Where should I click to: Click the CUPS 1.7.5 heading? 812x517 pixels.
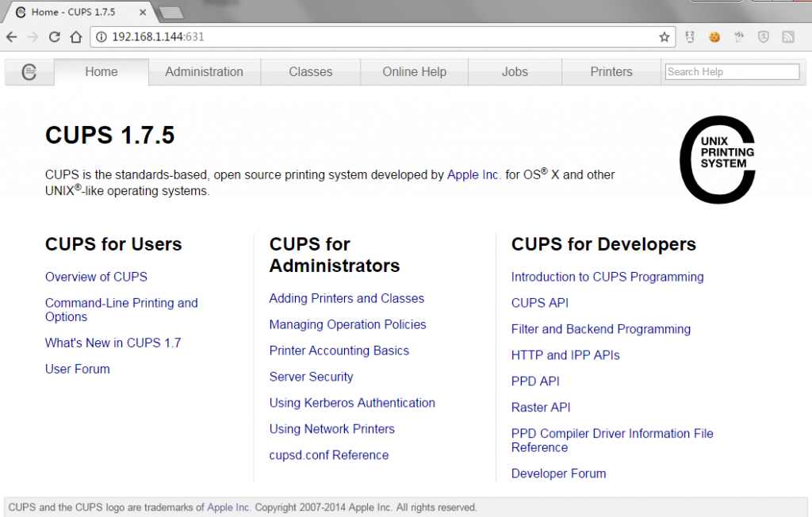[109, 136]
